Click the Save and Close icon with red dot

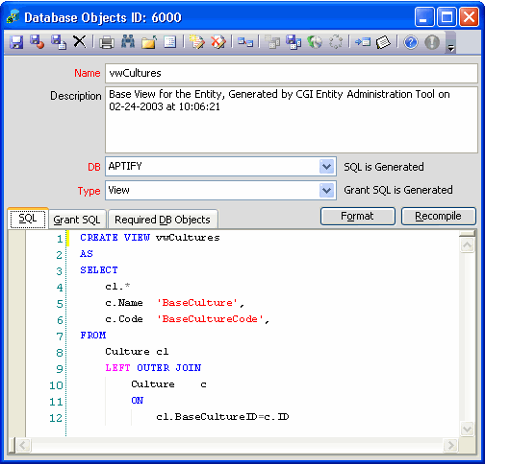pos(37,42)
